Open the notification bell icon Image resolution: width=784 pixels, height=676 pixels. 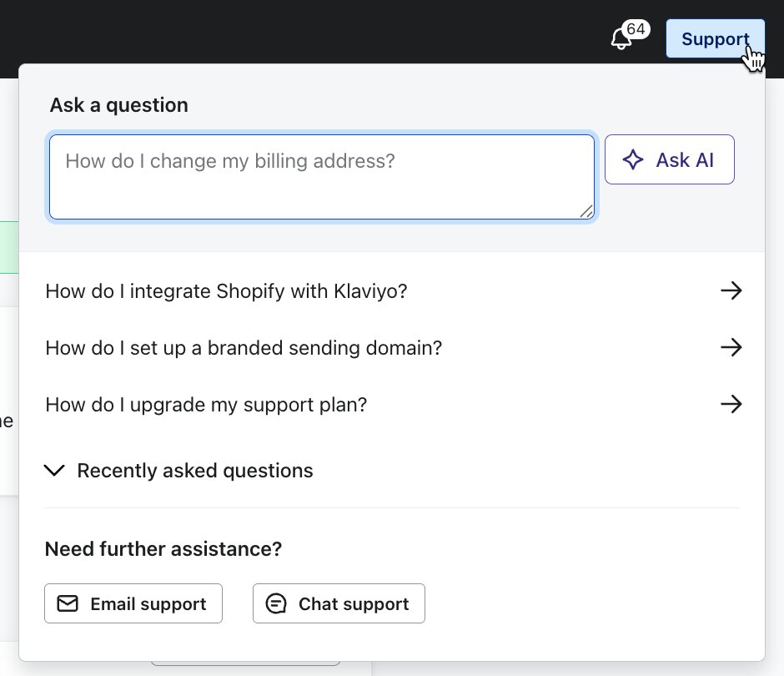click(620, 38)
